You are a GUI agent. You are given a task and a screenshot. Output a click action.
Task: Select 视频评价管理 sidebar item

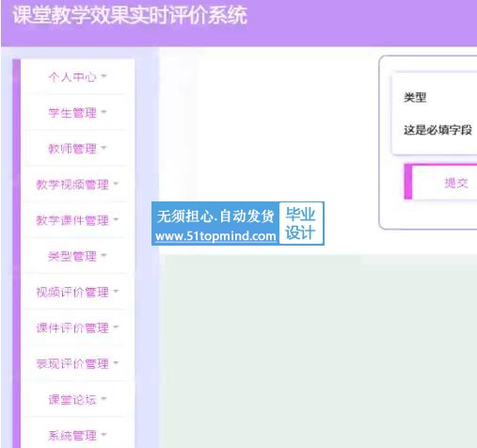pos(77,292)
